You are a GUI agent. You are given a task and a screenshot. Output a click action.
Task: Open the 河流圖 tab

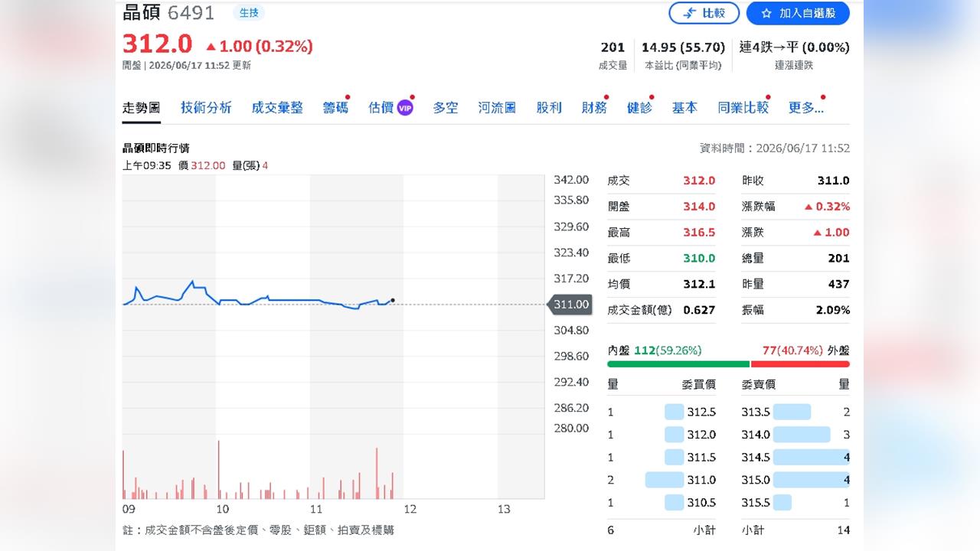(497, 108)
